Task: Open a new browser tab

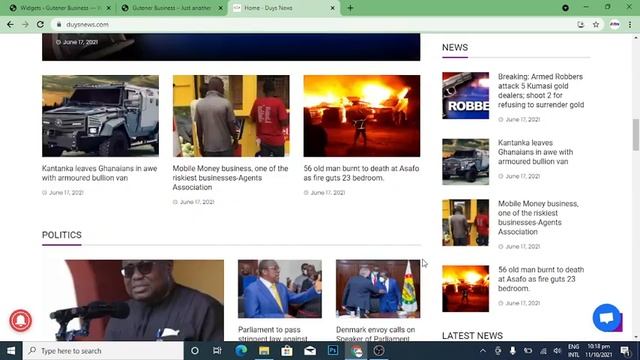Action: 350,8
